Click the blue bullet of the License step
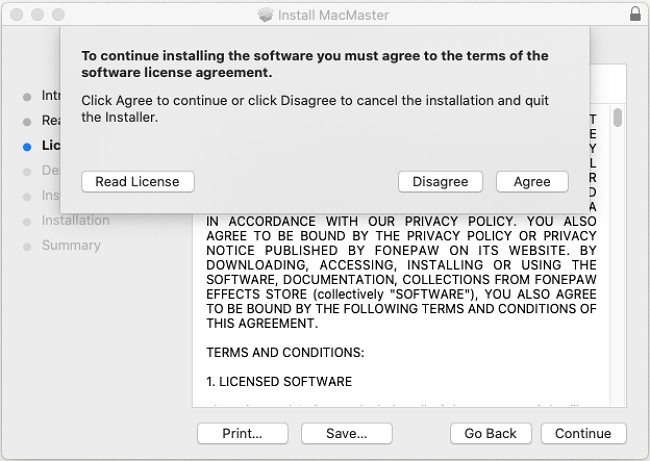The width and height of the screenshot is (650, 461). pos(27,147)
